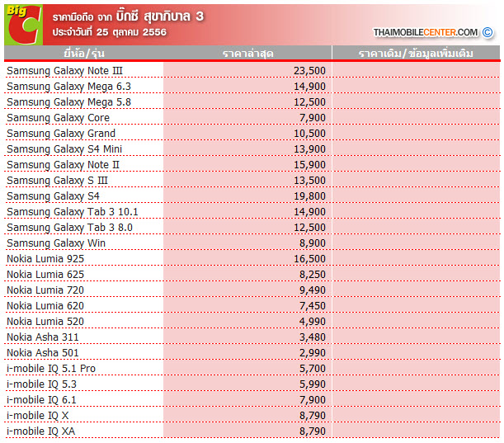This screenshot has height=443, width=504.
Task: Click the 5,990 price value
Action: point(313,384)
